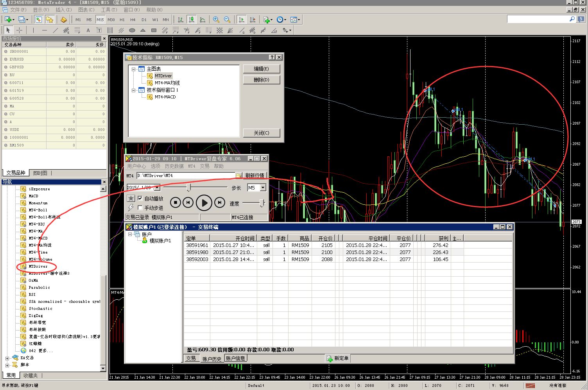Toggle the M15 timeframe button
This screenshot has height=390, width=588.
click(100, 20)
